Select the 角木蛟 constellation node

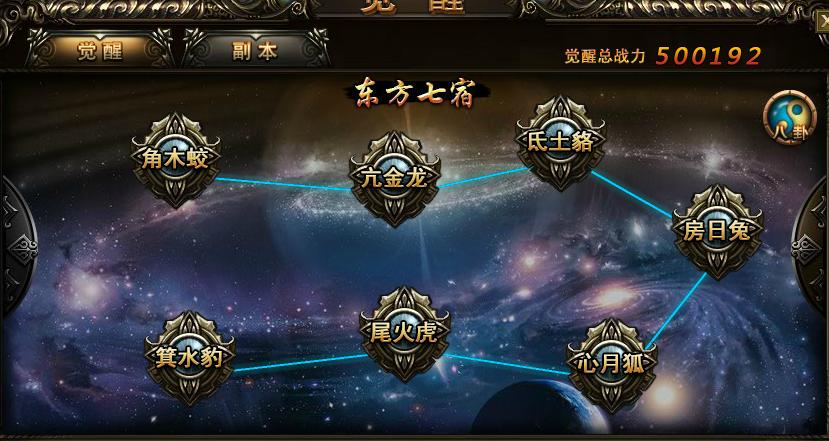pyautogui.click(x=176, y=159)
